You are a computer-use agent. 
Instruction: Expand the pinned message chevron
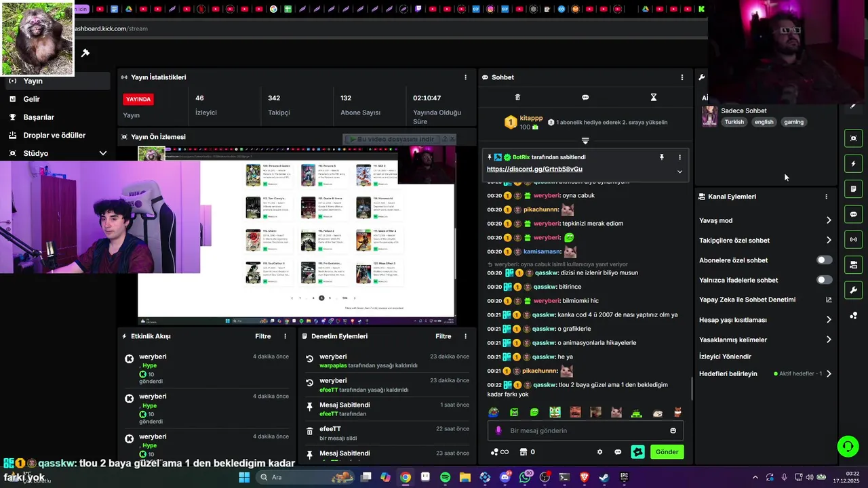click(679, 171)
